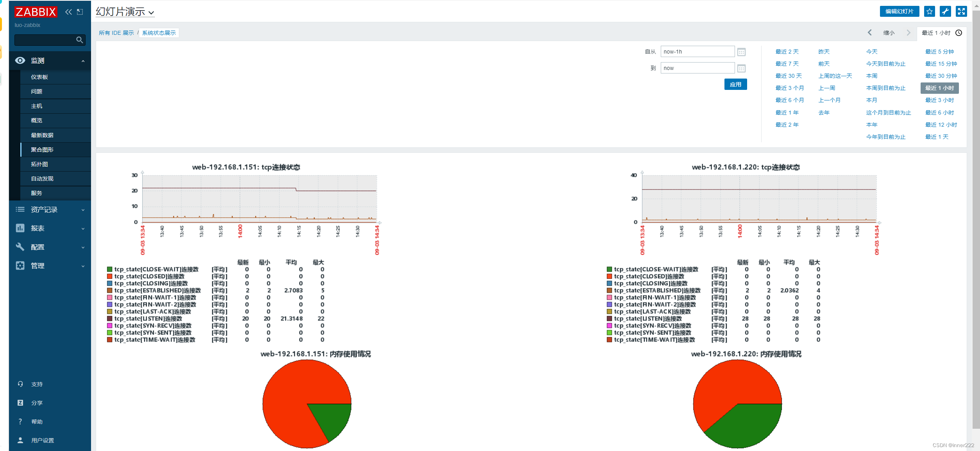
Task: Click the wrench icon beside 配置
Action: click(20, 247)
